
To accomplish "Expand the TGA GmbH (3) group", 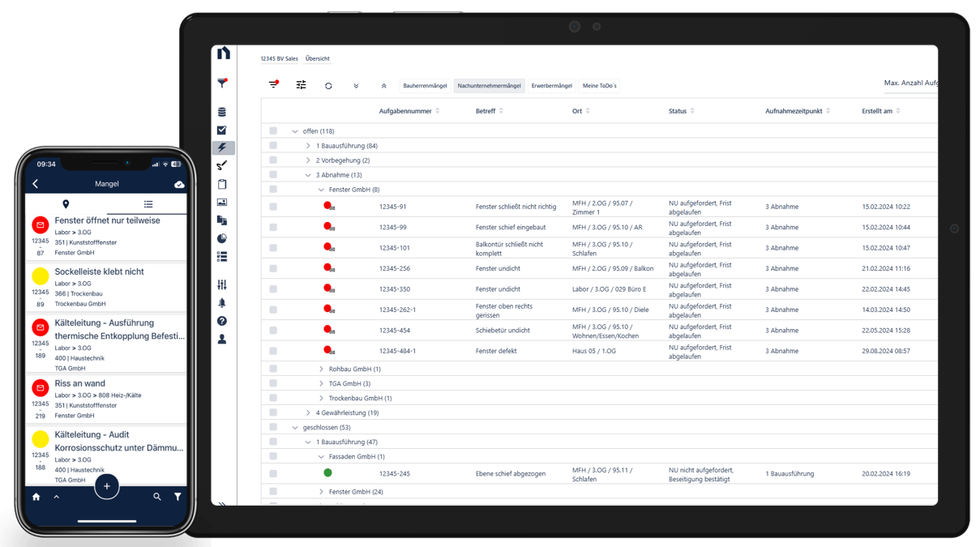I will 321,383.
